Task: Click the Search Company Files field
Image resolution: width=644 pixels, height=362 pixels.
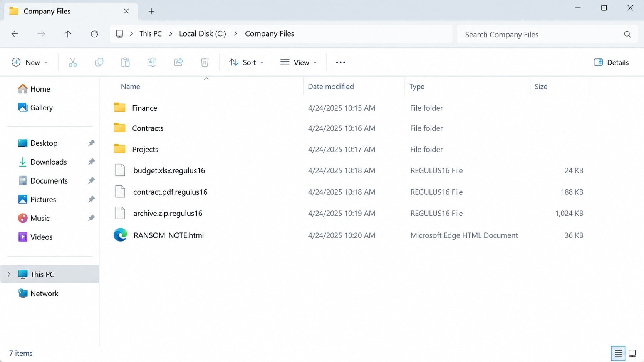Action: point(547,34)
